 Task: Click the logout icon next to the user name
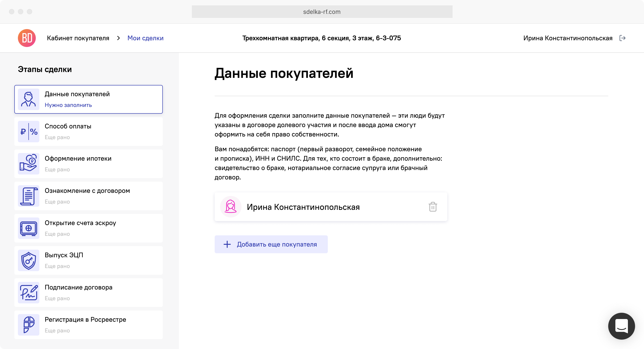click(x=623, y=38)
